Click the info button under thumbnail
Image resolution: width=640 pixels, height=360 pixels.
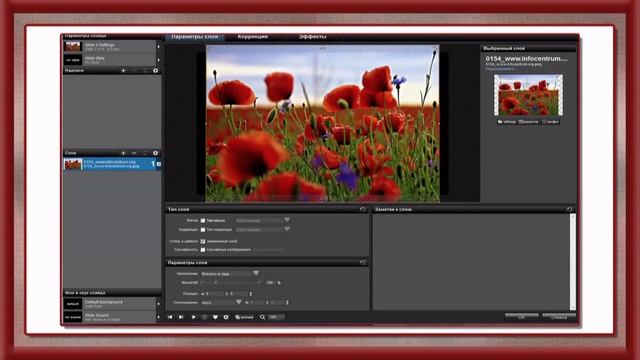pos(551,122)
